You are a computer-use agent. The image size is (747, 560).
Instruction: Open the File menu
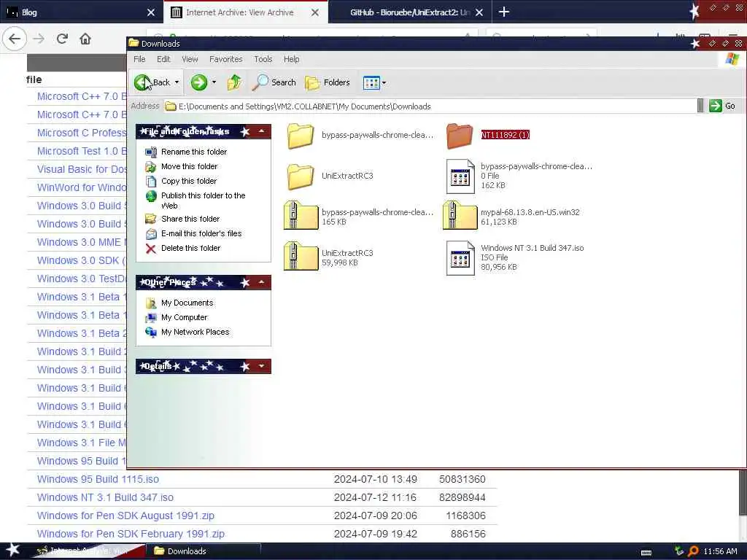pyautogui.click(x=139, y=59)
